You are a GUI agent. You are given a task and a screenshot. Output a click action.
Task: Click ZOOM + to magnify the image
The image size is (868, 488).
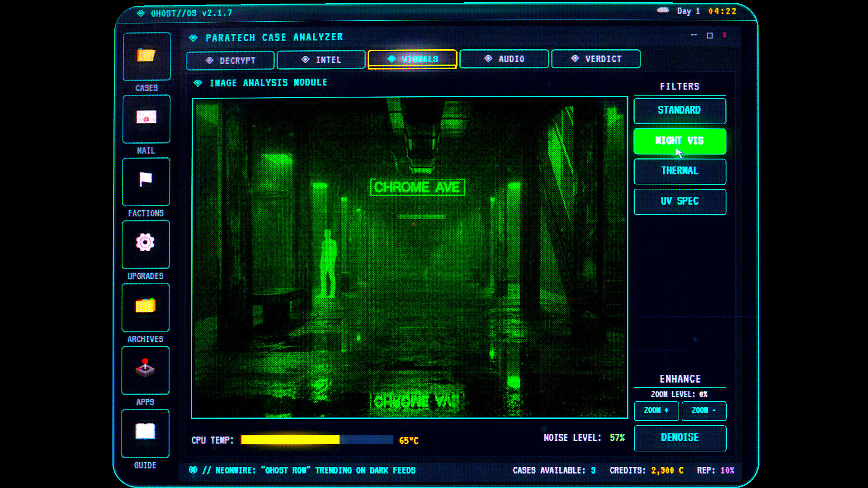coord(656,411)
